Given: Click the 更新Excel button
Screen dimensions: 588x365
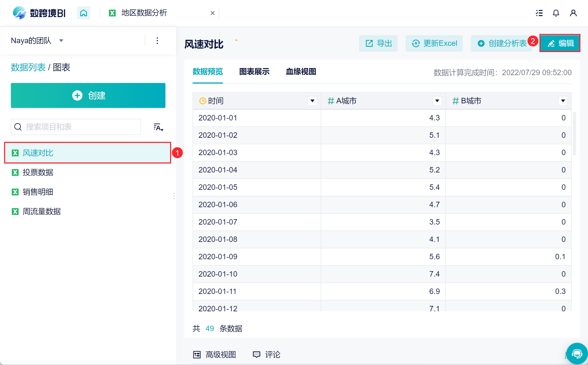Looking at the screenshot, I should point(434,43).
